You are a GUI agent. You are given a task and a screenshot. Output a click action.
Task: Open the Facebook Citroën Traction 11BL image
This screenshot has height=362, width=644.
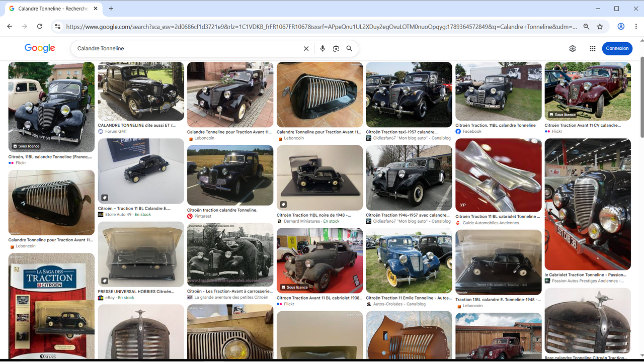click(498, 92)
